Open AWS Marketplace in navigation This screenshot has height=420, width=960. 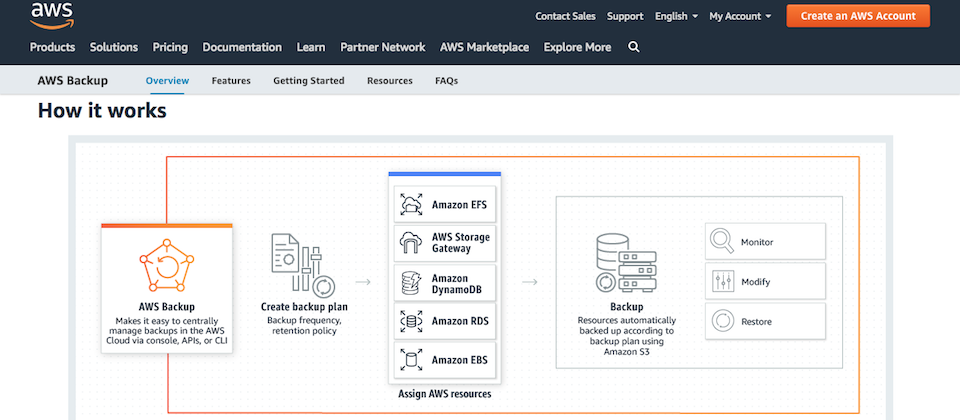tap(484, 47)
